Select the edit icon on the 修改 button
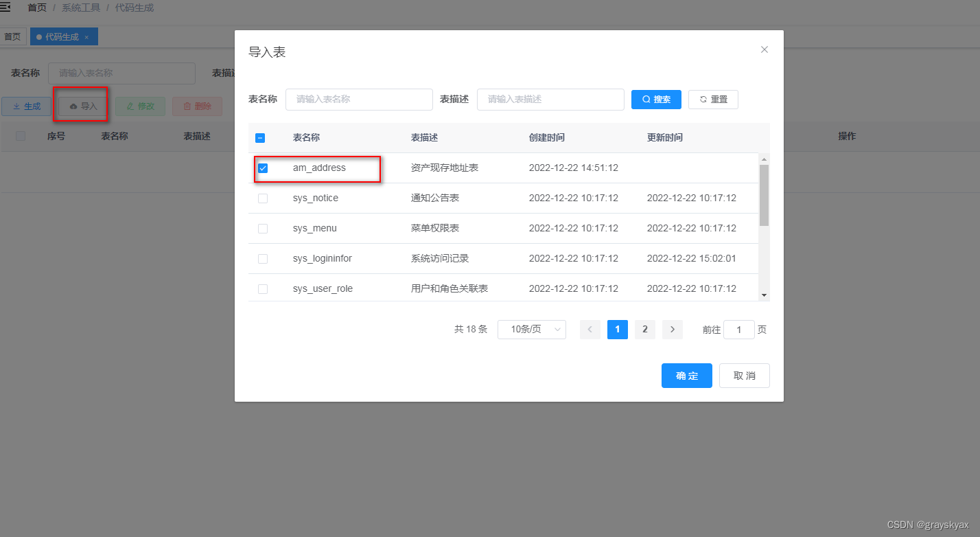This screenshot has width=980, height=537. pyautogui.click(x=130, y=106)
